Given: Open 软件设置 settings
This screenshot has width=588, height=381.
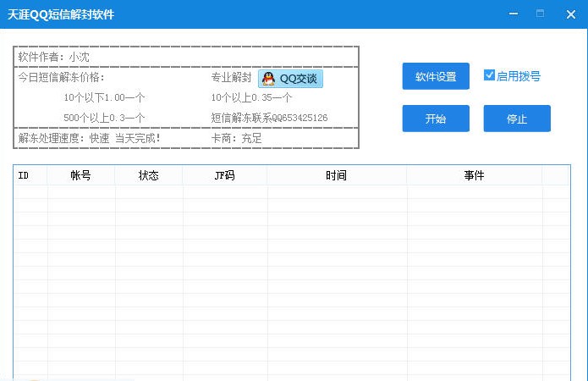Looking at the screenshot, I should point(436,76).
